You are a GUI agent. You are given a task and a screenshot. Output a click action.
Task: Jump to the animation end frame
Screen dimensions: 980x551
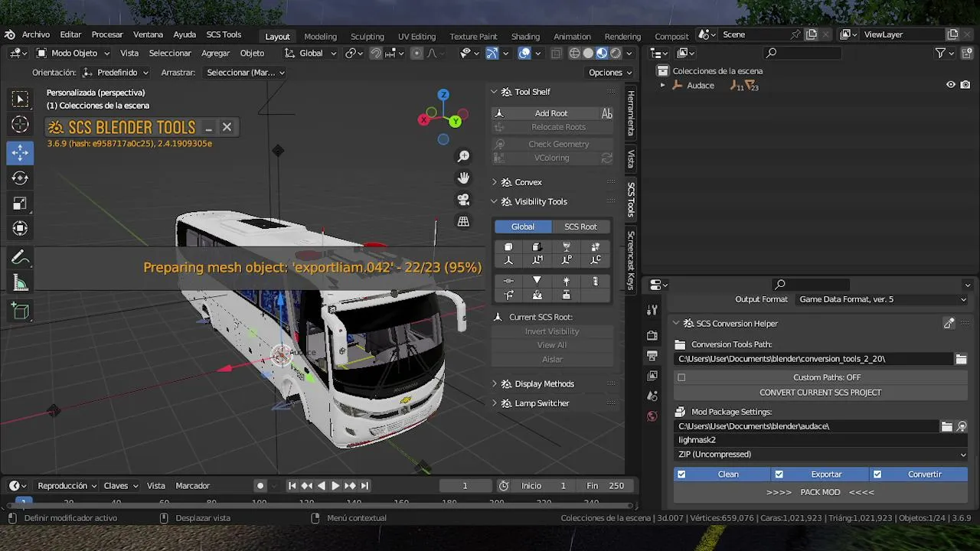click(x=364, y=485)
